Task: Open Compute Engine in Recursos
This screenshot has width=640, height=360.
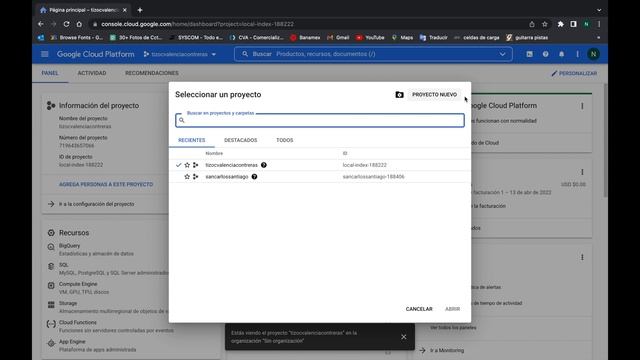Action: (x=78, y=284)
